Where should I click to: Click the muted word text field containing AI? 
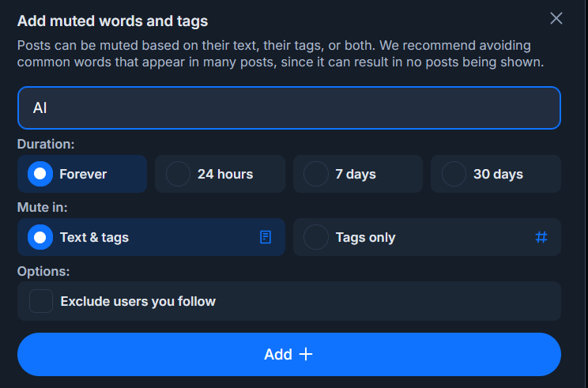coord(289,107)
